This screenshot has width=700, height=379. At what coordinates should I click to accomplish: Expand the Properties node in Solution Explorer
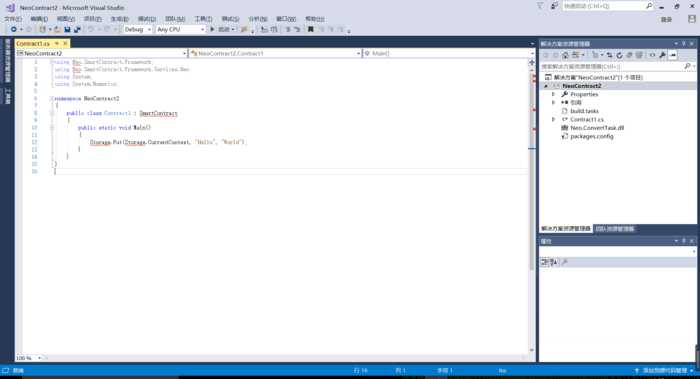(x=554, y=94)
